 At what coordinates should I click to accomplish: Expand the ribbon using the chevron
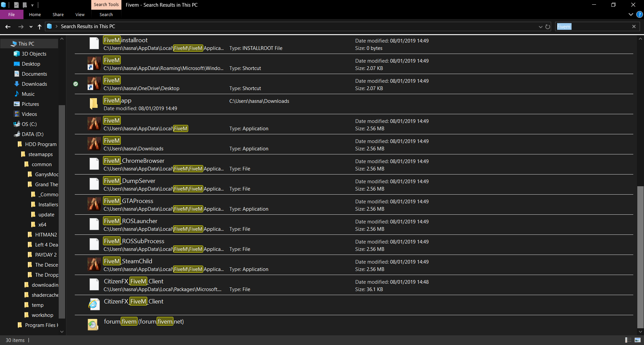coord(631,14)
